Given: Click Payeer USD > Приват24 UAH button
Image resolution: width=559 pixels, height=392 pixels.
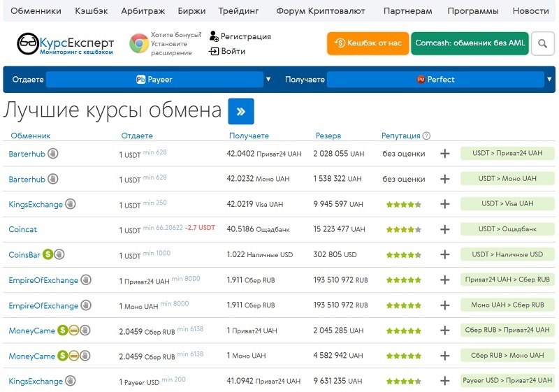Looking at the screenshot, I should (507, 381).
